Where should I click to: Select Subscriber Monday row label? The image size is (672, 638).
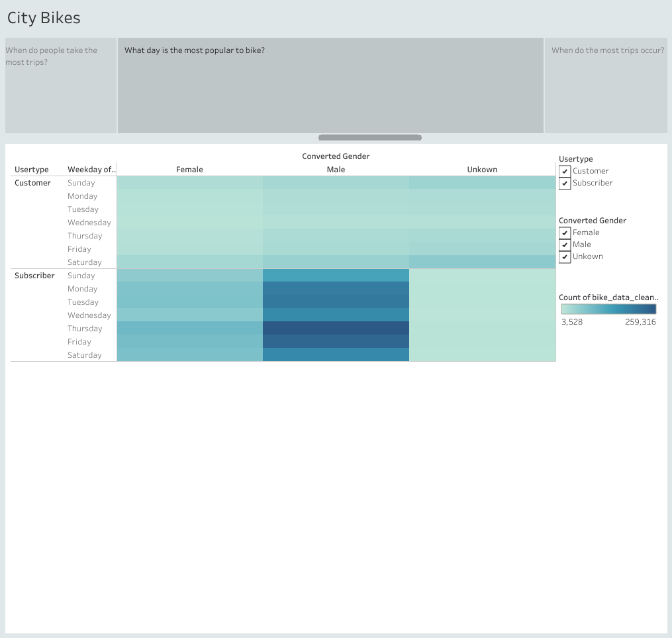(82, 289)
